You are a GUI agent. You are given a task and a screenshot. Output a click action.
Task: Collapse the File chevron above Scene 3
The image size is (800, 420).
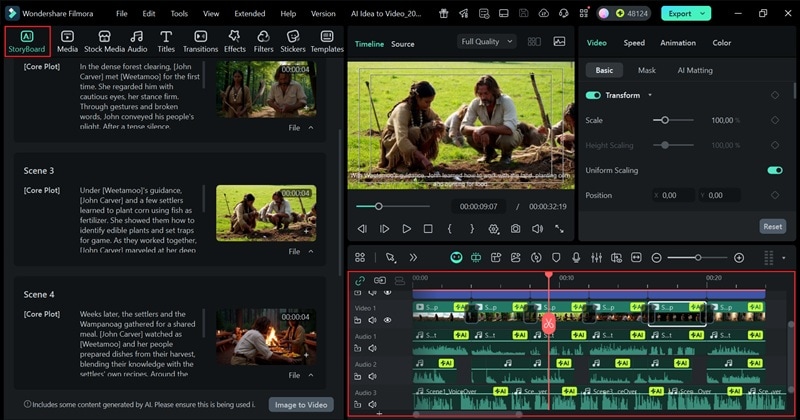pyautogui.click(x=311, y=128)
